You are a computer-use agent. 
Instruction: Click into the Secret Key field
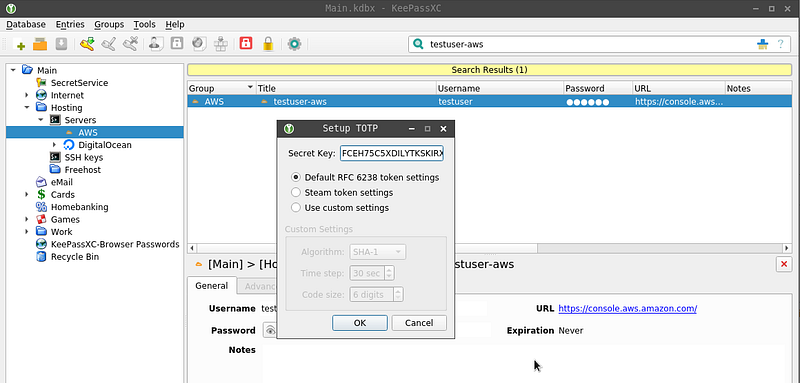click(392, 153)
